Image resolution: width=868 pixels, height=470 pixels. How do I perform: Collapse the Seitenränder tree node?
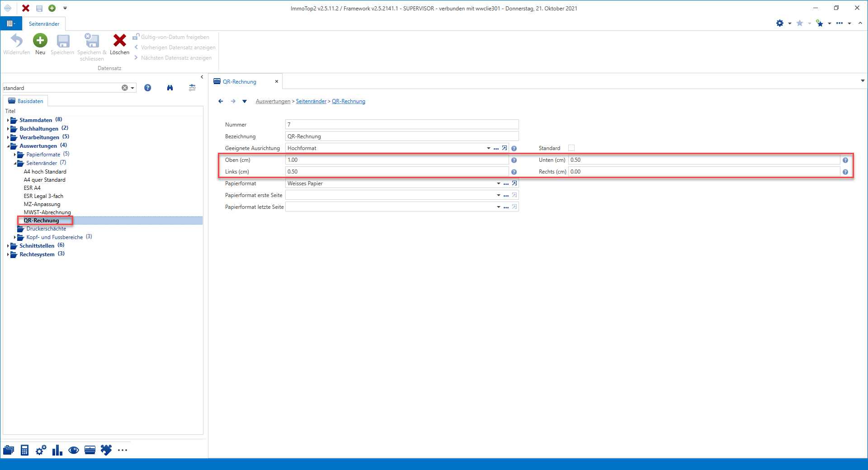pos(15,163)
